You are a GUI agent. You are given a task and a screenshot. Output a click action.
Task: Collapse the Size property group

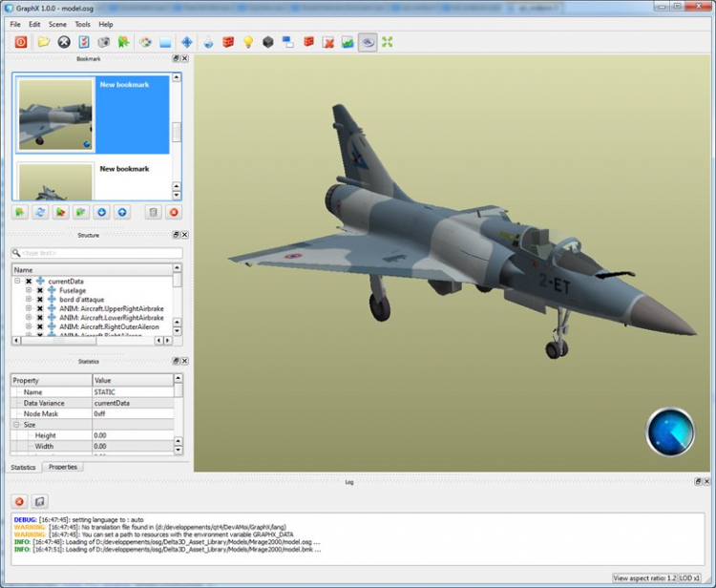(x=16, y=425)
